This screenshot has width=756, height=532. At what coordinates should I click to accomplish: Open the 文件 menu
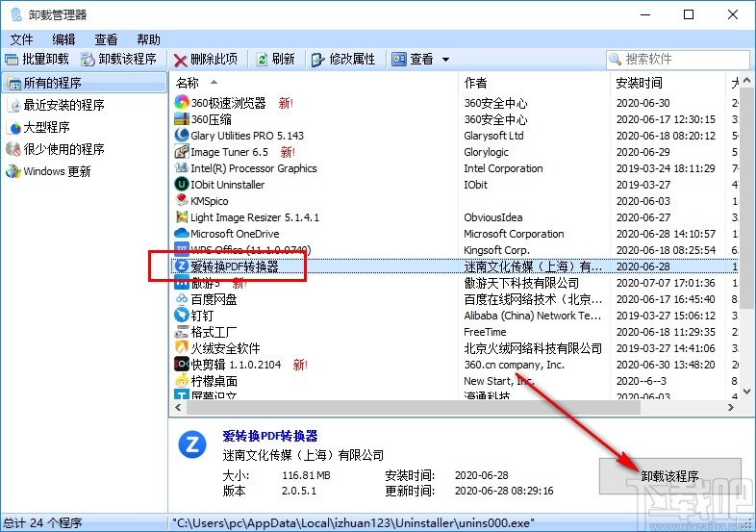[22, 39]
